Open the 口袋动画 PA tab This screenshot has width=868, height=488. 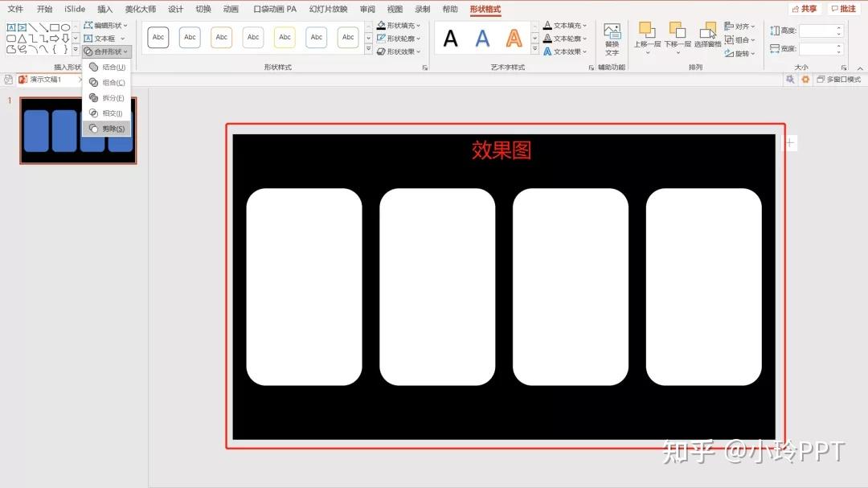[274, 9]
